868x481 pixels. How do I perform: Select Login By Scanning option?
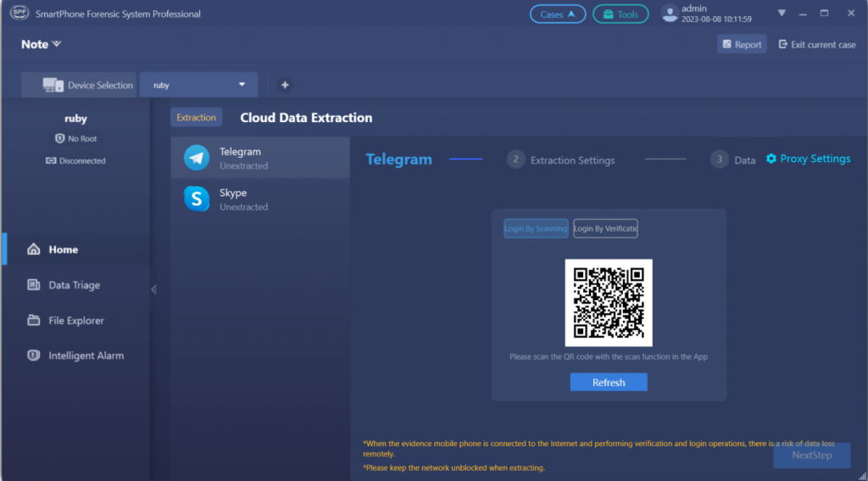[536, 228]
